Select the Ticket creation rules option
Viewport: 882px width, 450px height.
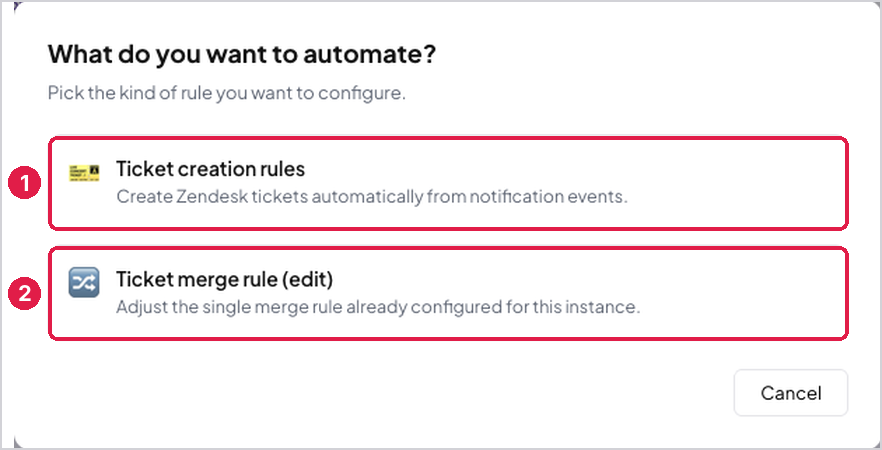(448, 183)
